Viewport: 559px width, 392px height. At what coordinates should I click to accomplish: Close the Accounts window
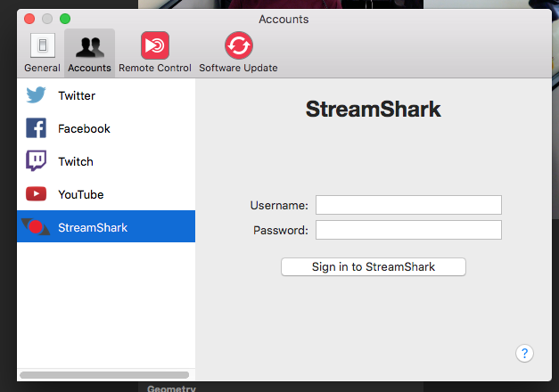29,19
